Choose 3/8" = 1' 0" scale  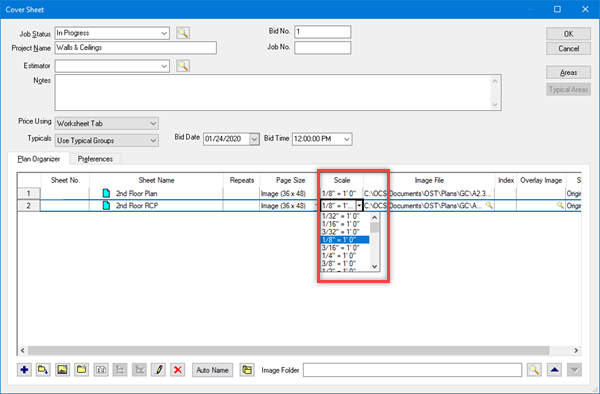point(341,264)
